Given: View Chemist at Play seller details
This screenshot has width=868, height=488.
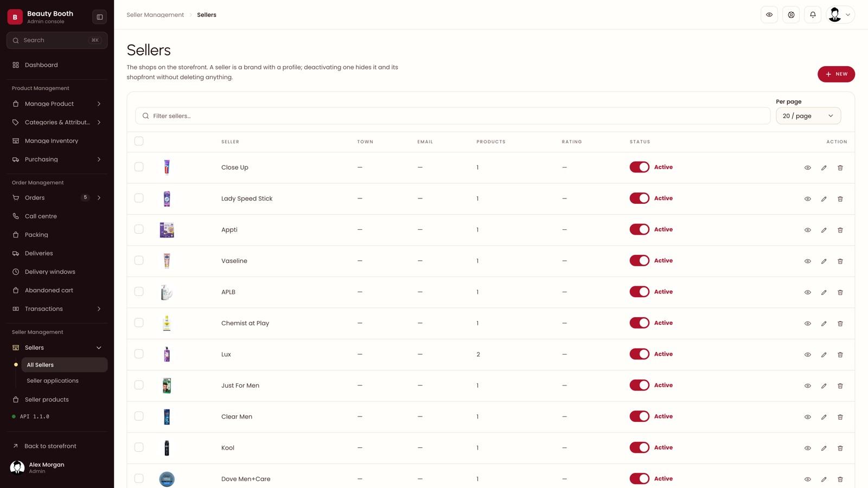Looking at the screenshot, I should (807, 324).
